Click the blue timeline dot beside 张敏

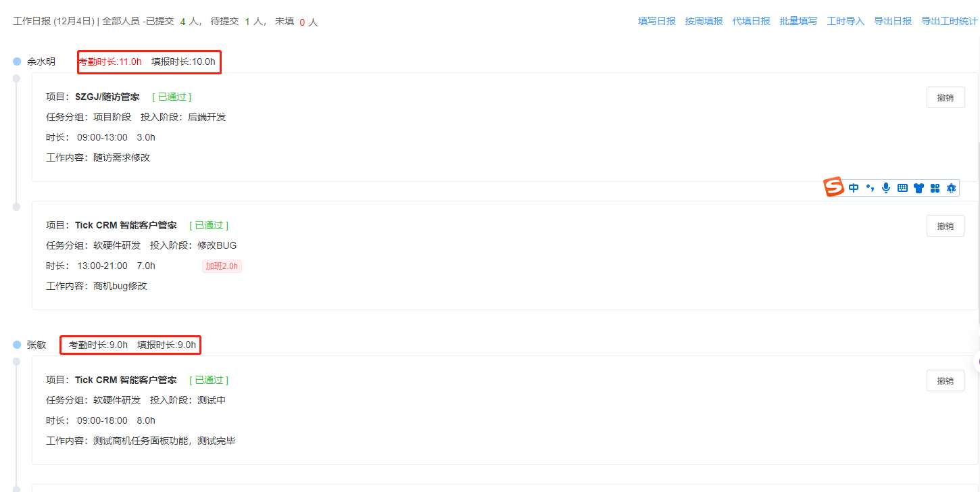tap(17, 345)
